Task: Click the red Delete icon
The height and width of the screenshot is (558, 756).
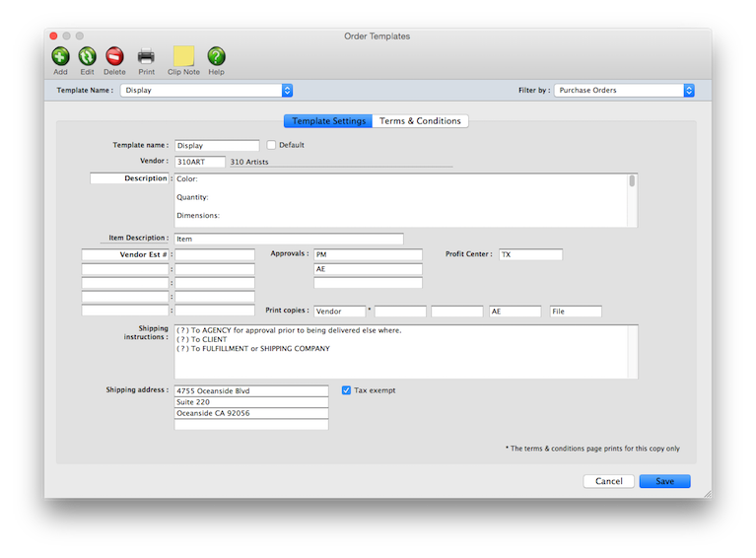Action: click(114, 56)
